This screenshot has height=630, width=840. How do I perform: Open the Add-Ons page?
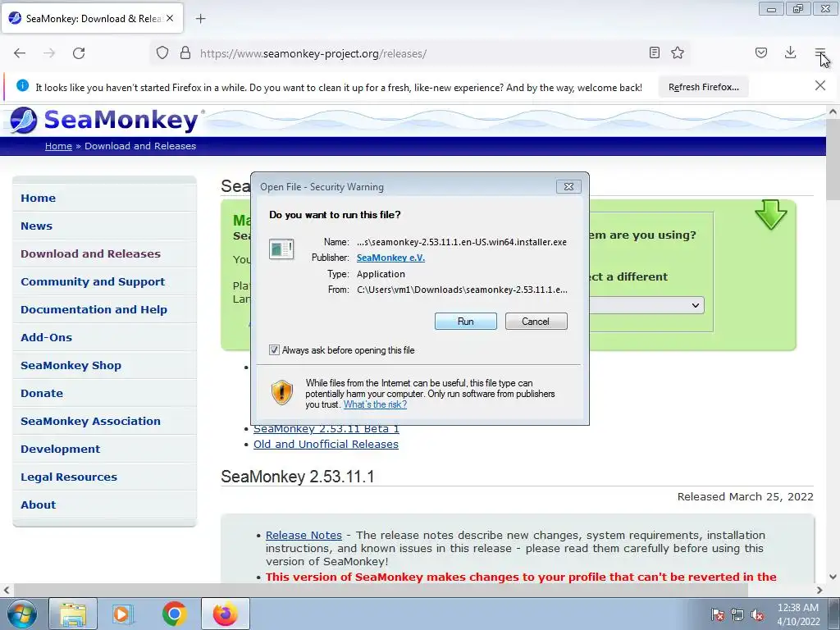click(46, 337)
